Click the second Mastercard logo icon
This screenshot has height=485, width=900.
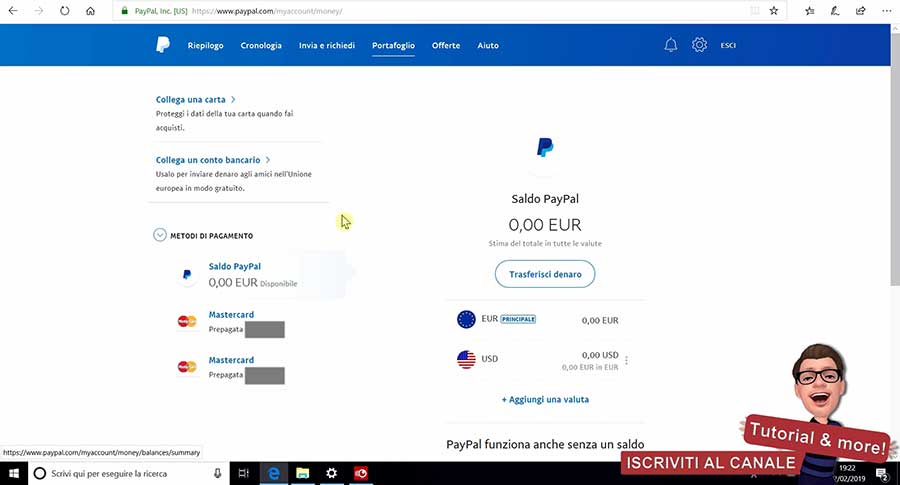click(x=187, y=367)
